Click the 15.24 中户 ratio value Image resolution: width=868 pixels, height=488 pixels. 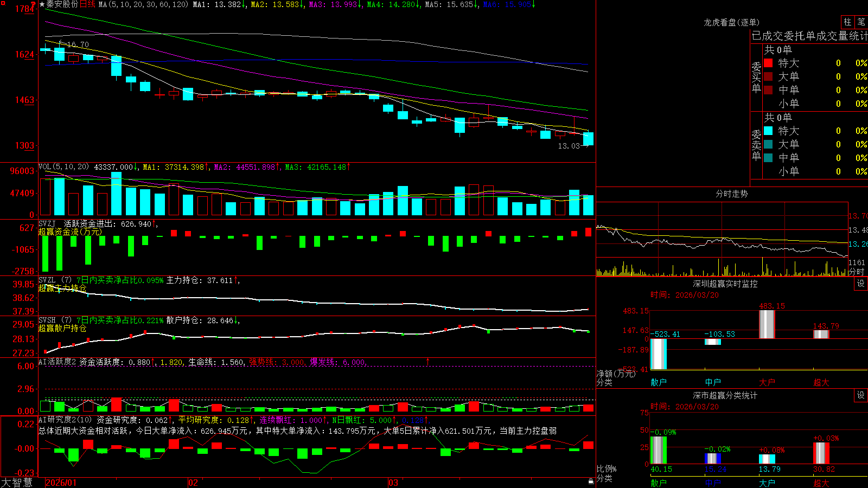pyautogui.click(x=716, y=469)
